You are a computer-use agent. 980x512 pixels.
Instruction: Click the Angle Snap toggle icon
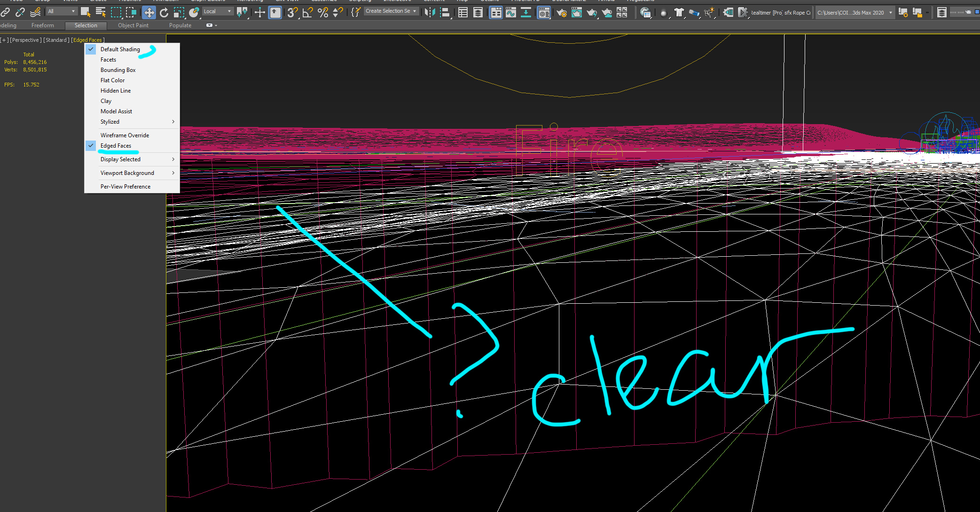[307, 12]
